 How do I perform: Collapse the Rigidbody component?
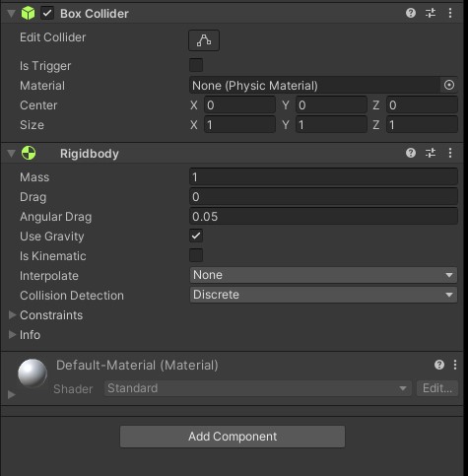pyautogui.click(x=12, y=154)
